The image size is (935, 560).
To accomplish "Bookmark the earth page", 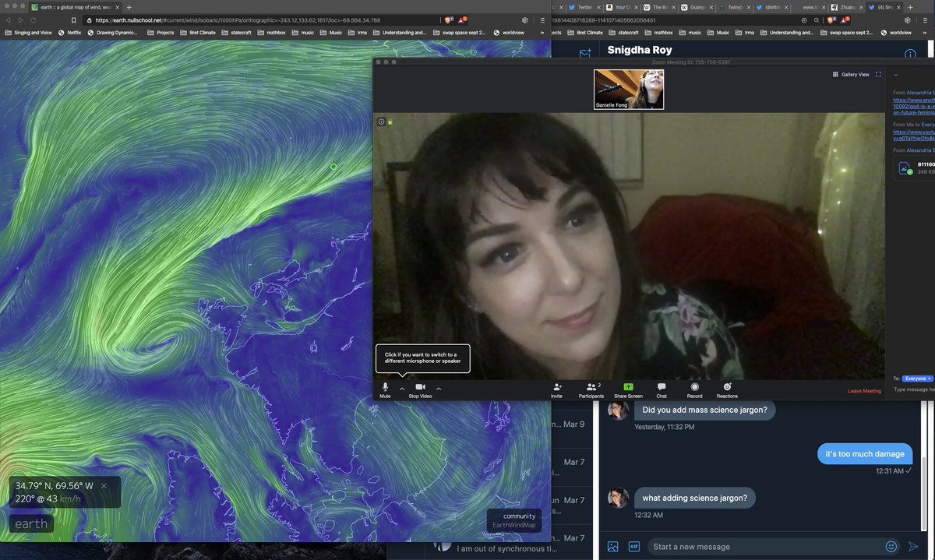I will (x=73, y=20).
